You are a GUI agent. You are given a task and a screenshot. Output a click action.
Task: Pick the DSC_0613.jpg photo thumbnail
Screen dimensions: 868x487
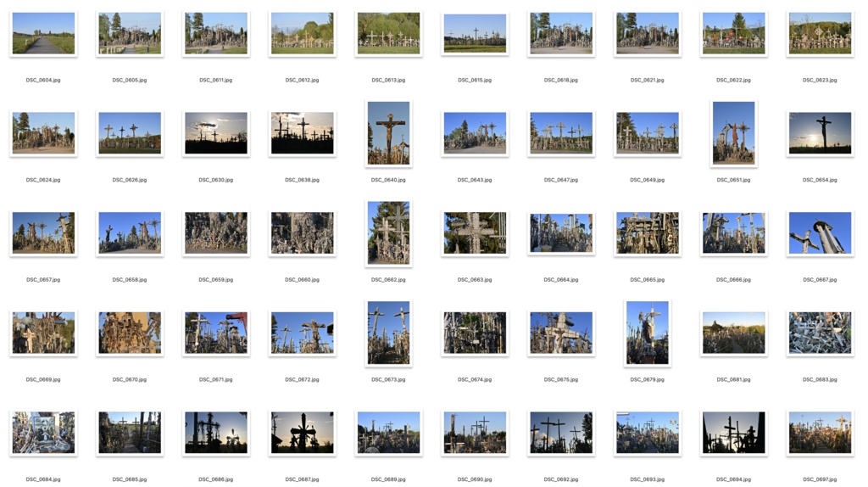(388, 33)
